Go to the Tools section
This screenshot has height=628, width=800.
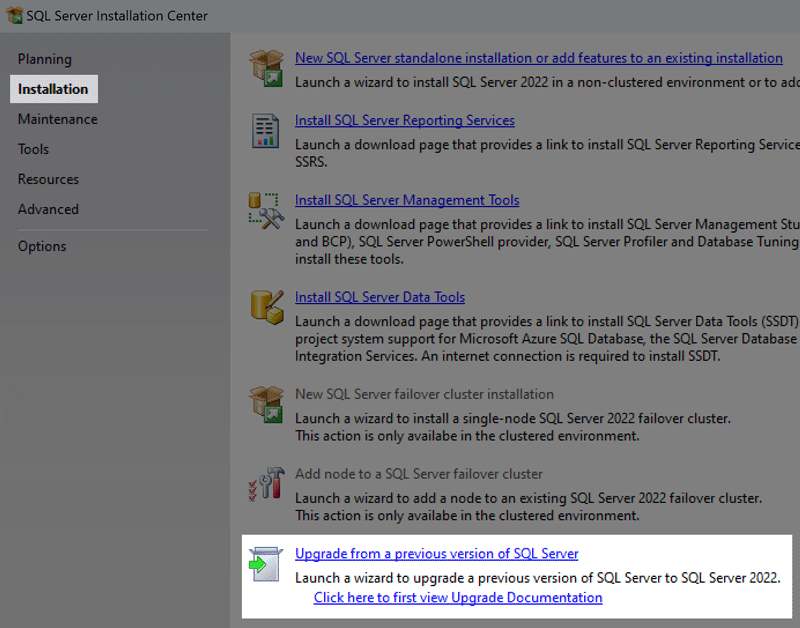click(33, 149)
